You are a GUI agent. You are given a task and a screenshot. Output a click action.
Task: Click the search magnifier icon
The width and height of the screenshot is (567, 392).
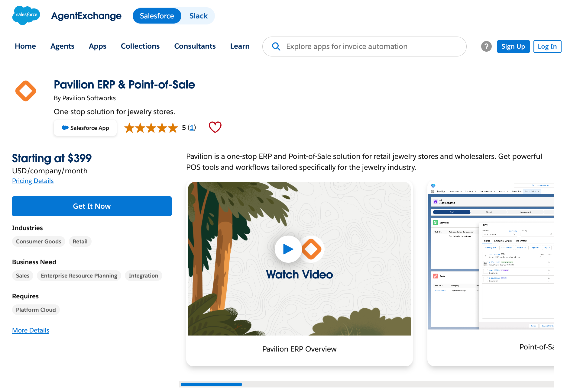[x=276, y=47]
